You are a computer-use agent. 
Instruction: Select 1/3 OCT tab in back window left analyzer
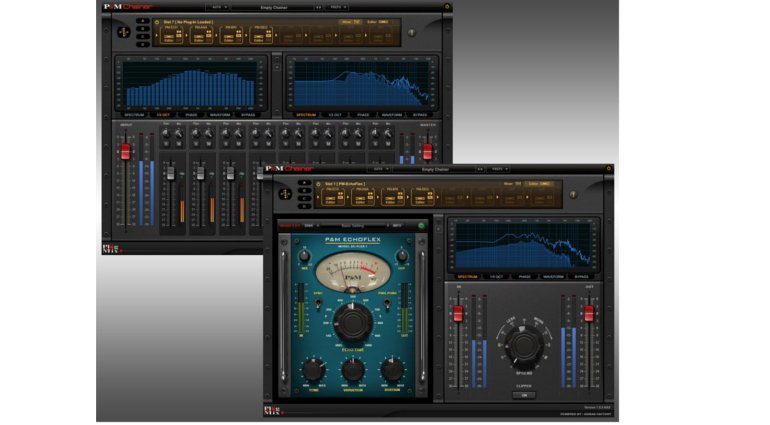163,115
